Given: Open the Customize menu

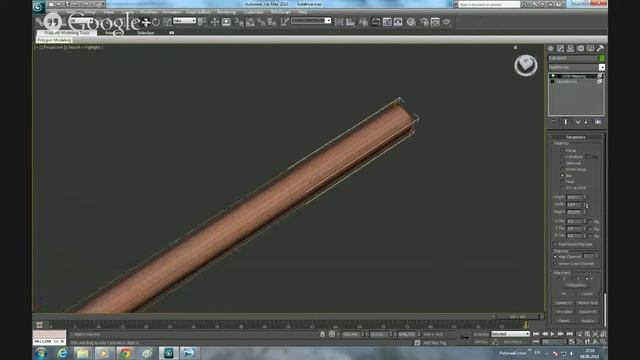Looking at the screenshot, I should (x=253, y=12).
